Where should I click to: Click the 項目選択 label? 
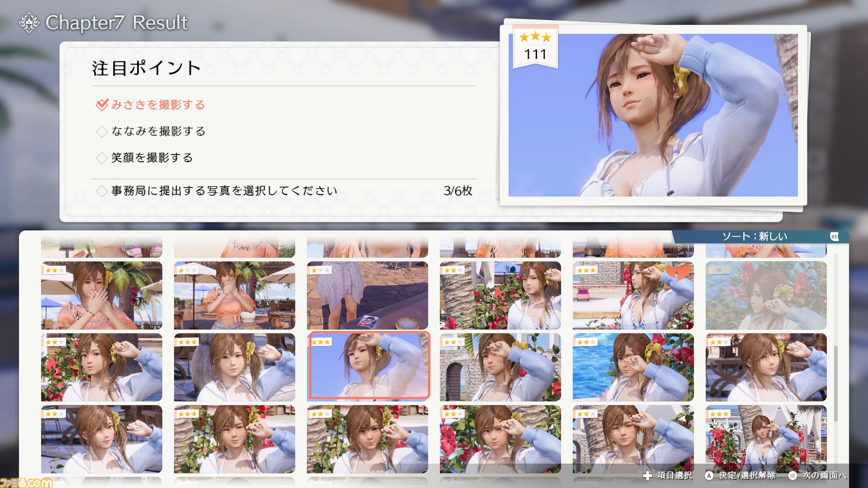pos(675,476)
